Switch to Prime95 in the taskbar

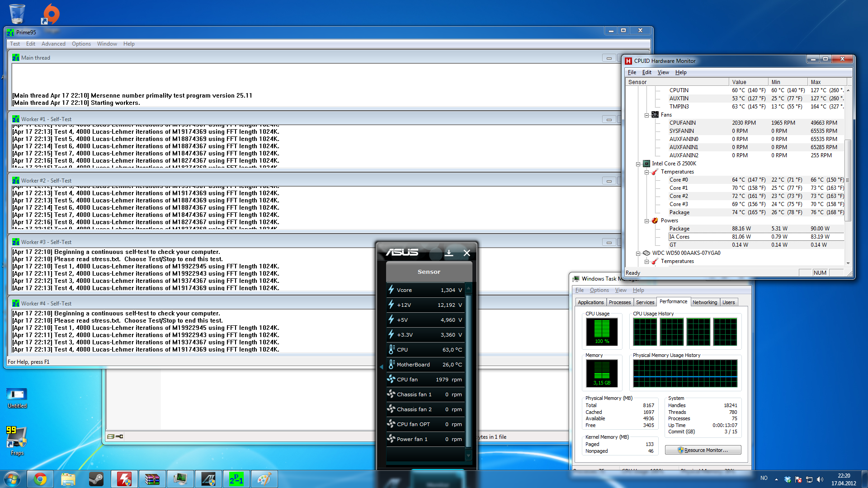tap(236, 479)
